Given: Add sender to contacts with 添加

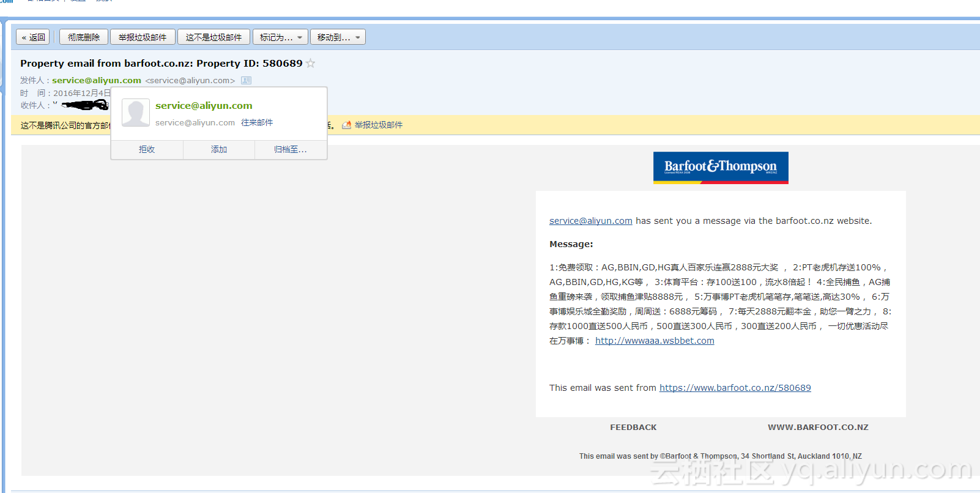Looking at the screenshot, I should point(219,149).
